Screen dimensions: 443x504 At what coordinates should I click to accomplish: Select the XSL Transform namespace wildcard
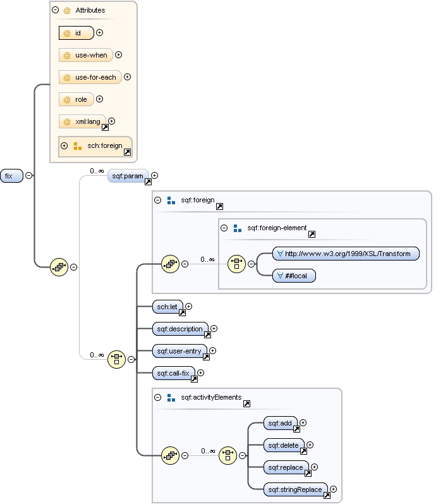[x=346, y=254]
